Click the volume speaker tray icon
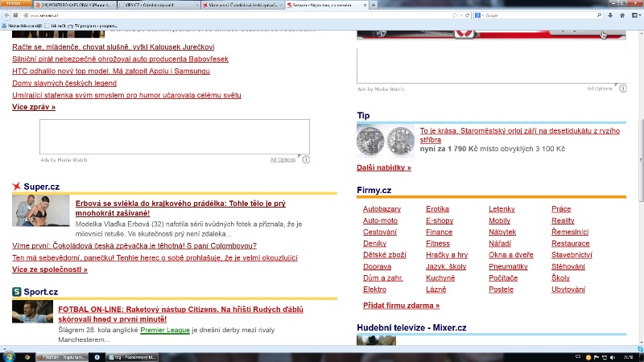 click(x=613, y=357)
